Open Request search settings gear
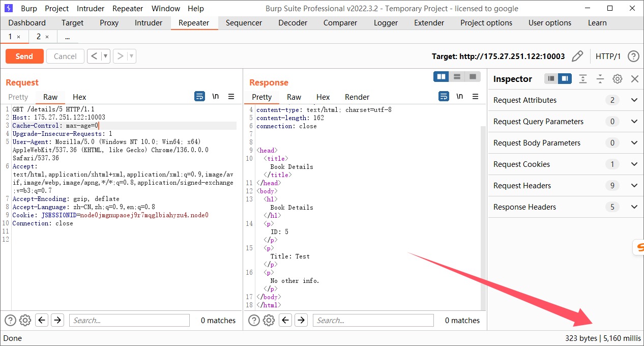This screenshot has height=346, width=644. click(25, 320)
